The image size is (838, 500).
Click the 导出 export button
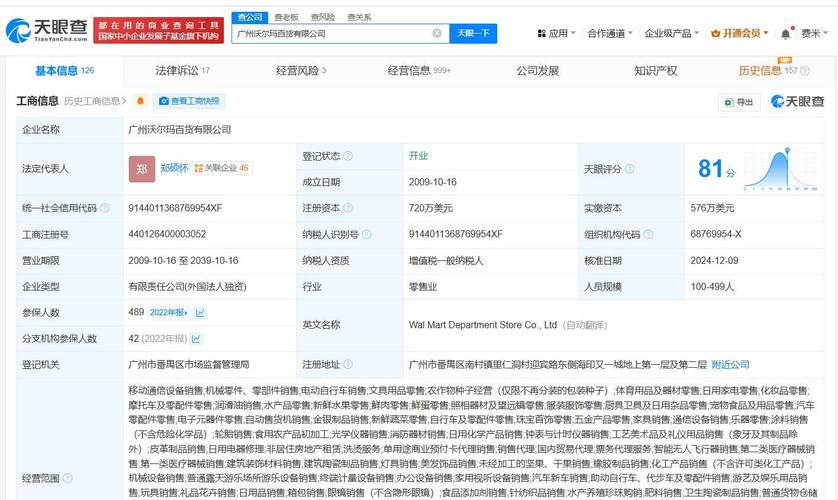pos(739,102)
